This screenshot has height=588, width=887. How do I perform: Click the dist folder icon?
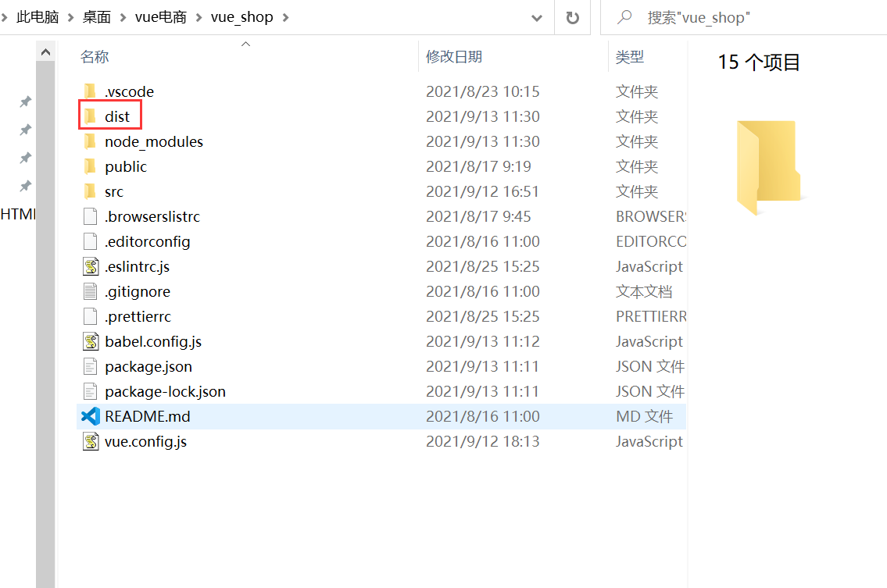pos(91,116)
